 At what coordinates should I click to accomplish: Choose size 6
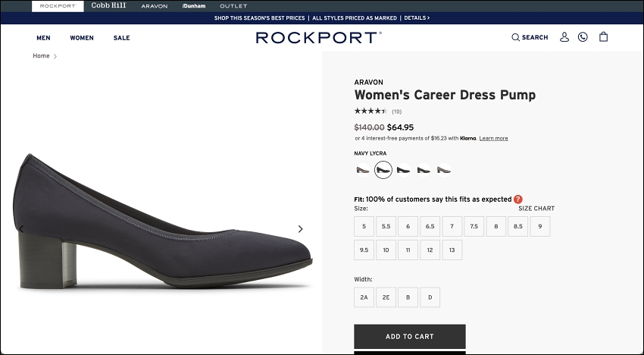click(408, 226)
